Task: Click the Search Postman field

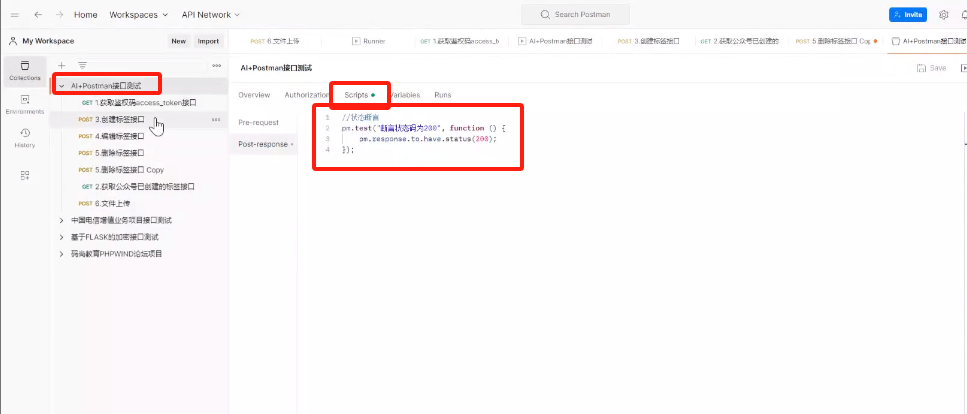Action: [575, 14]
